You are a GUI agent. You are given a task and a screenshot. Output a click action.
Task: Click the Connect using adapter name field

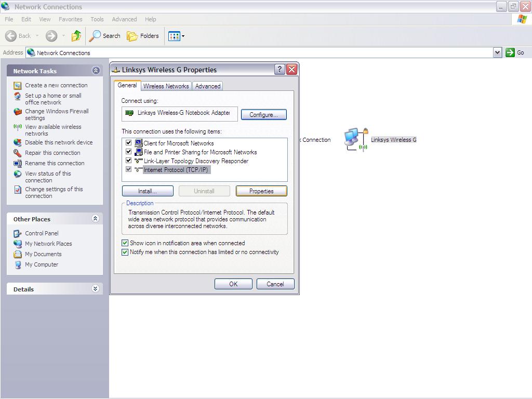pyautogui.click(x=179, y=113)
